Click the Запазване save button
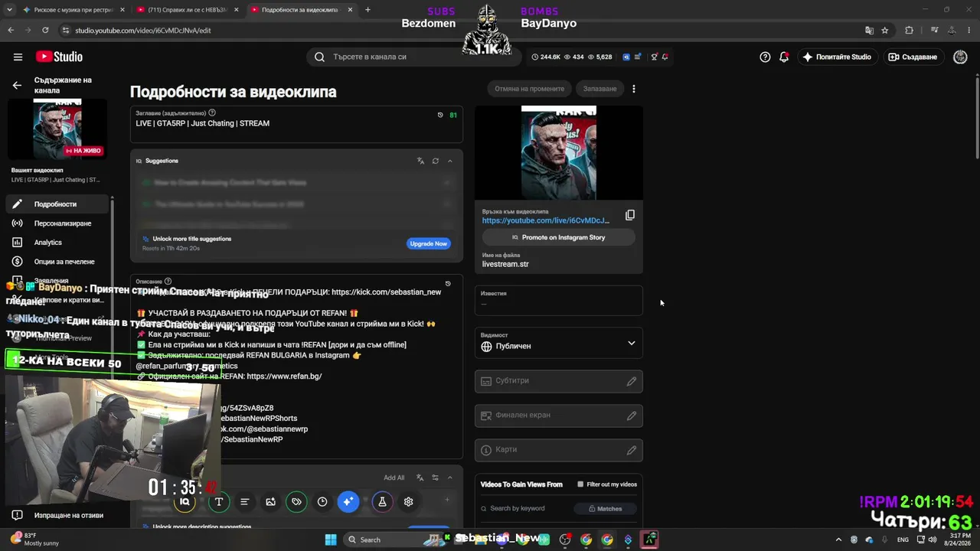980x551 pixels. click(600, 89)
